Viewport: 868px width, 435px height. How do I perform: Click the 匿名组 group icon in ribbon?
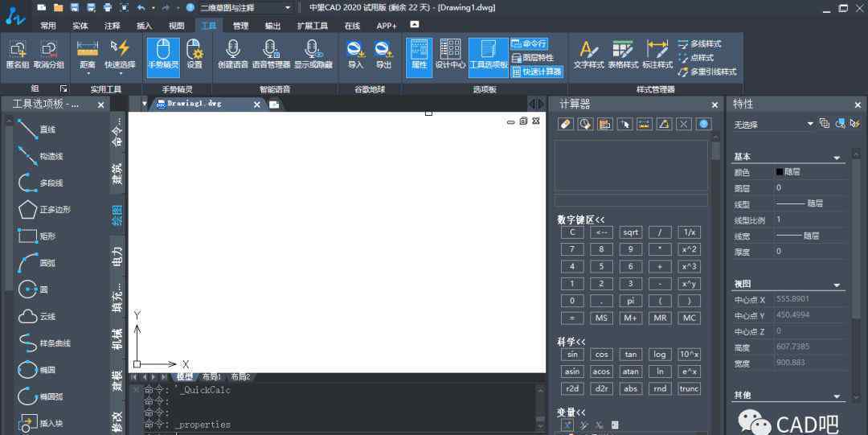pyautogui.click(x=18, y=55)
